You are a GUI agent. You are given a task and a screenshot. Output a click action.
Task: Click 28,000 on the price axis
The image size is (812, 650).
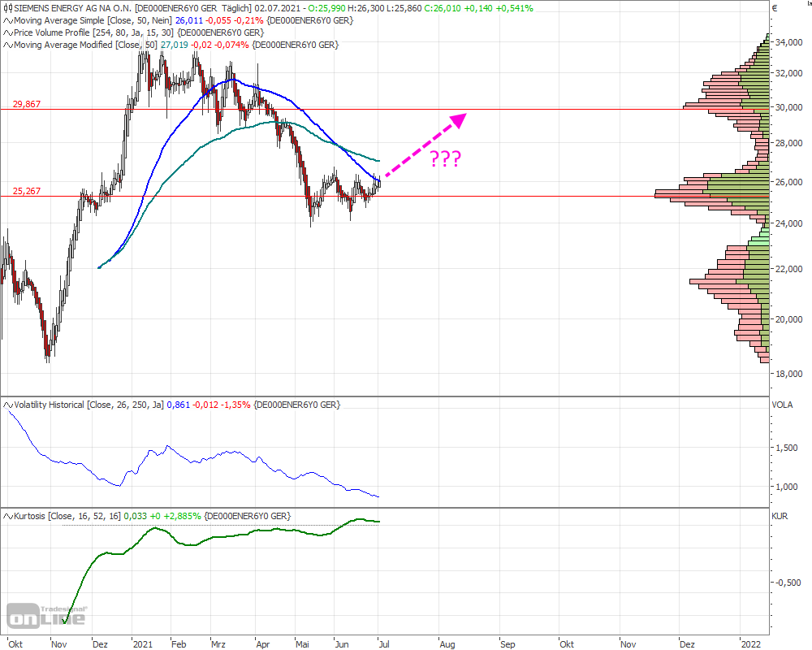tap(788, 143)
